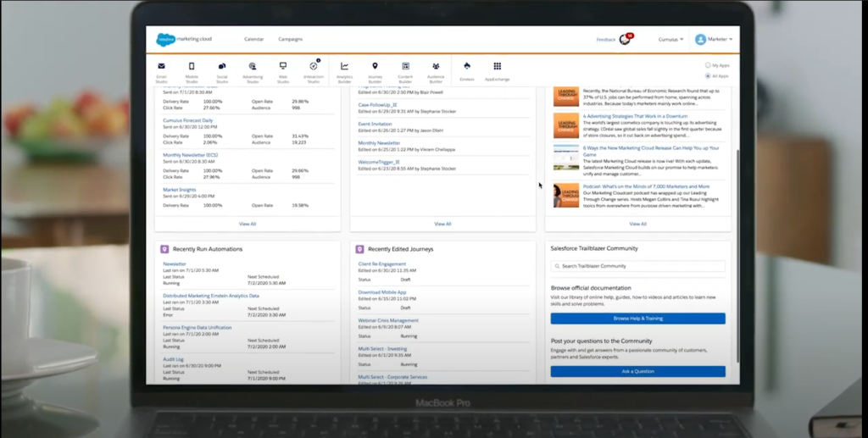Viewport: 868px width, 438px height.
Task: Open 6 Ways New Marketing Cloud Release article
Action: (651, 151)
